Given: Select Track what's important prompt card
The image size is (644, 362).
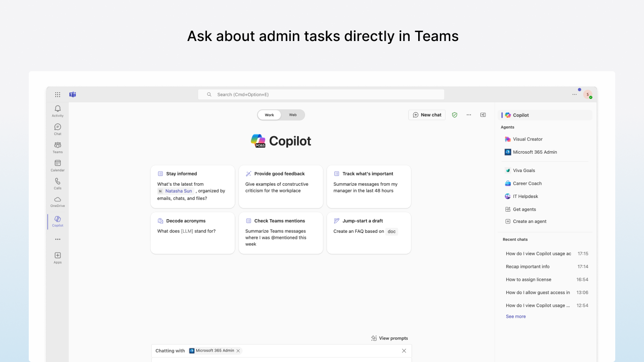Looking at the screenshot, I should 369,187.
